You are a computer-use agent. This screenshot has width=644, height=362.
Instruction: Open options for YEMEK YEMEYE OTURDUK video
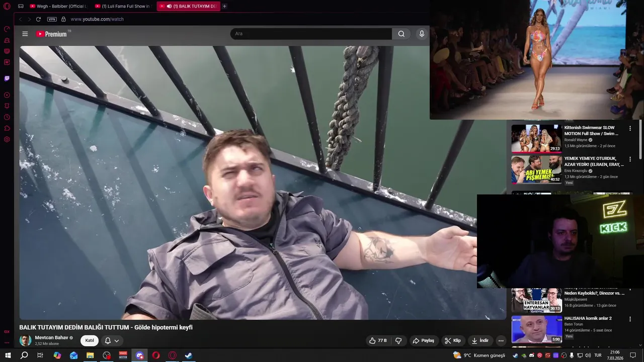[x=630, y=159]
